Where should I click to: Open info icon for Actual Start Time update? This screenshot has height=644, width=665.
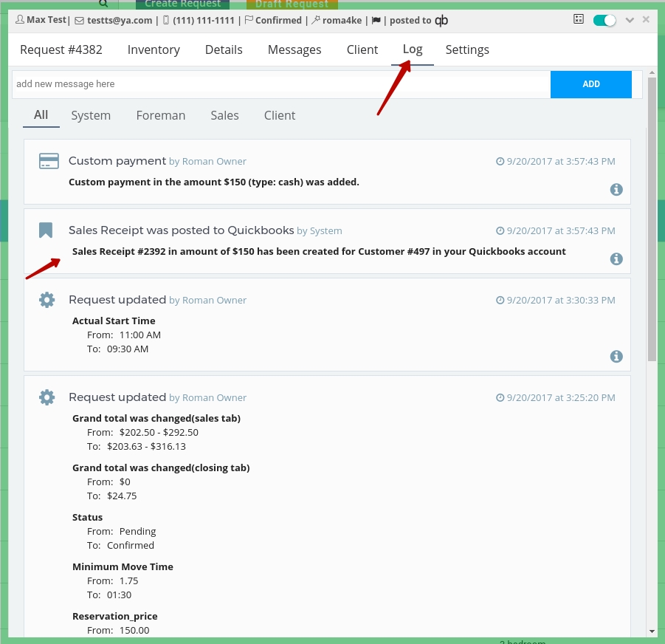[x=616, y=357]
